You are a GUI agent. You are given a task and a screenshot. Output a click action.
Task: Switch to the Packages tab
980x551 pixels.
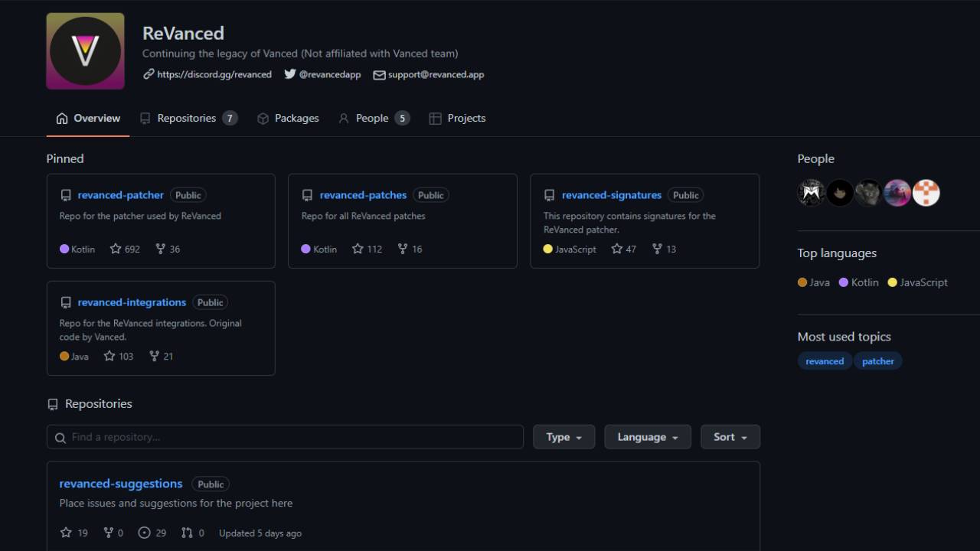pos(288,118)
